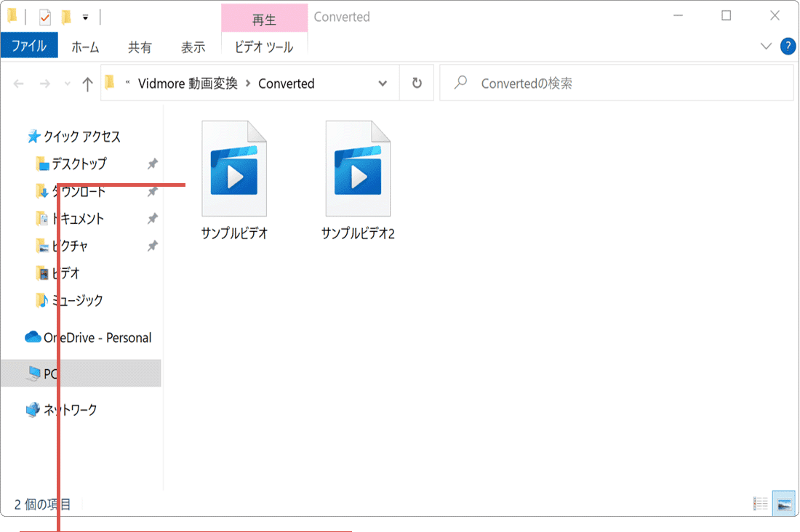Image resolution: width=800 pixels, height=532 pixels.
Task: Refresh the Converted folder view
Action: pos(416,82)
